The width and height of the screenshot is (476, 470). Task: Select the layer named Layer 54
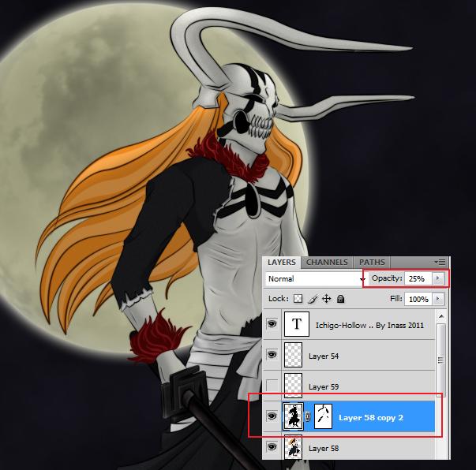point(324,356)
